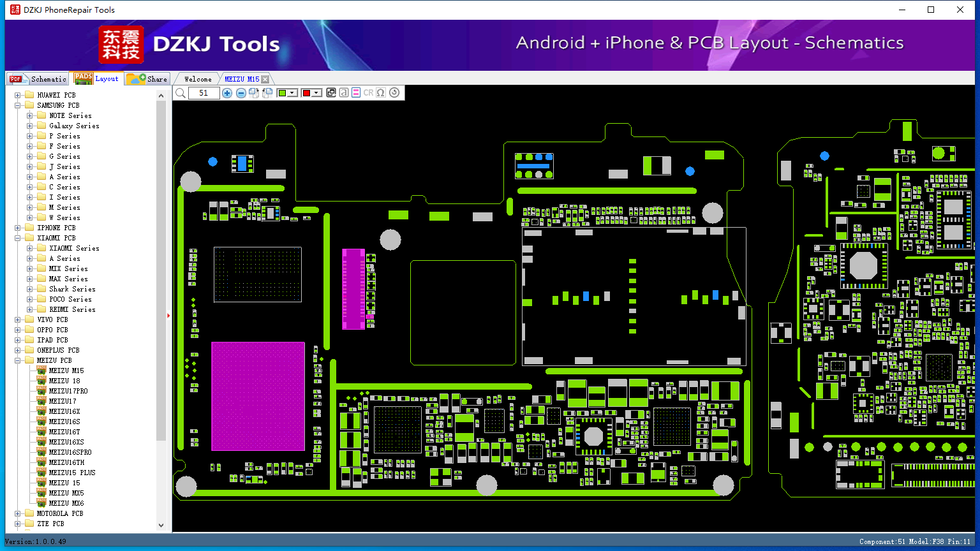Collapse the MEIZU PCB folder
This screenshot has width=980, height=551.
tap(18, 360)
